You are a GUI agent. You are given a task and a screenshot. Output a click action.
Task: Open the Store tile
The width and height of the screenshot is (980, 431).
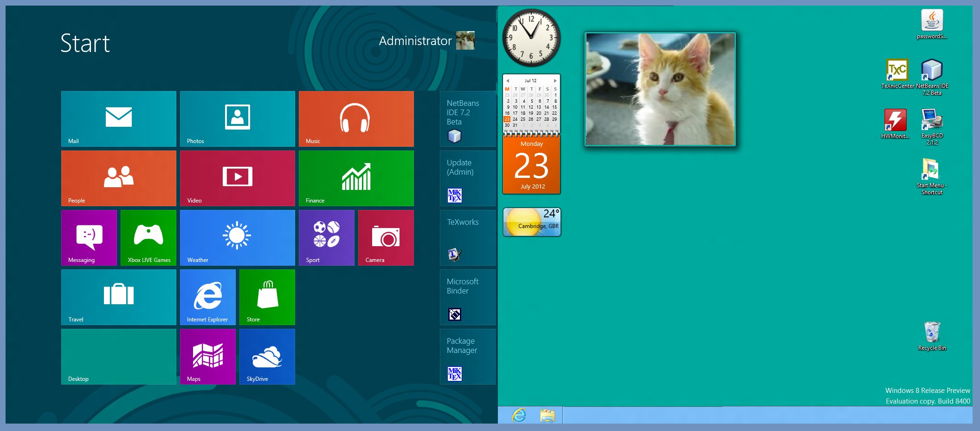click(267, 297)
